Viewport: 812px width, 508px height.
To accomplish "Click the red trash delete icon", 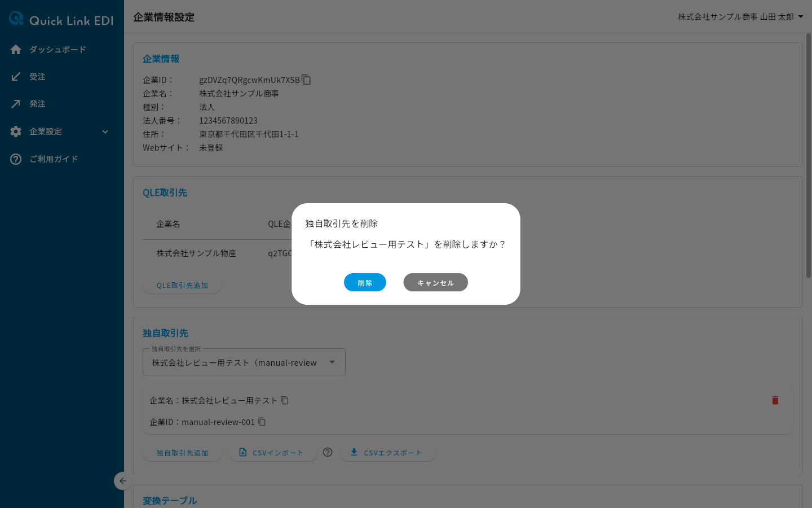I will (x=775, y=400).
